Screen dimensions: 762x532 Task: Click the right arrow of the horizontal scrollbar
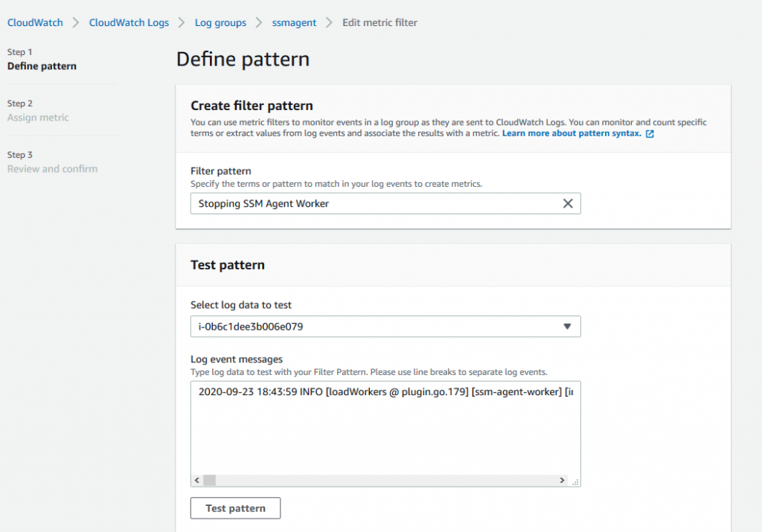[x=561, y=481]
